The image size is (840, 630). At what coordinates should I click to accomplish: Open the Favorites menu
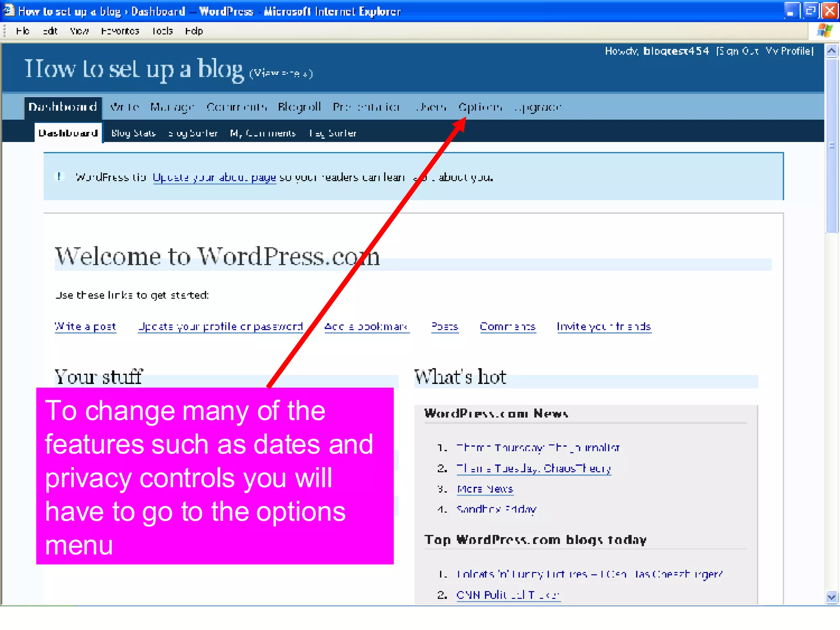tap(120, 31)
